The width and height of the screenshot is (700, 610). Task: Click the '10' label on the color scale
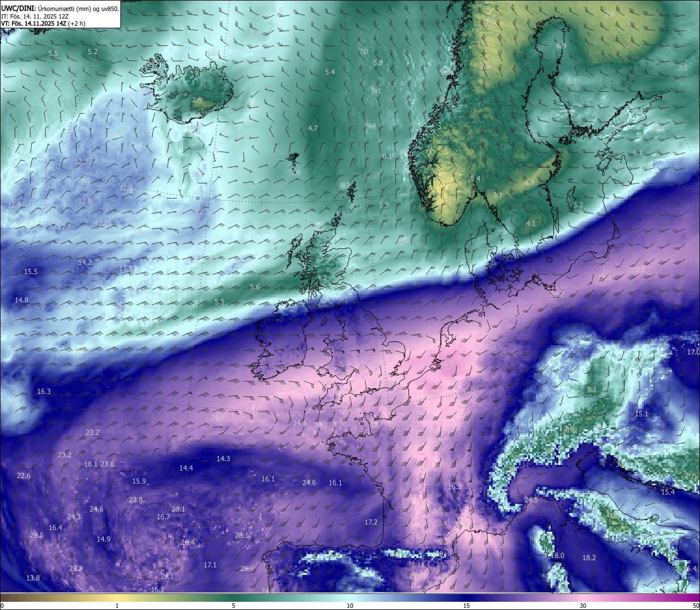click(350, 606)
